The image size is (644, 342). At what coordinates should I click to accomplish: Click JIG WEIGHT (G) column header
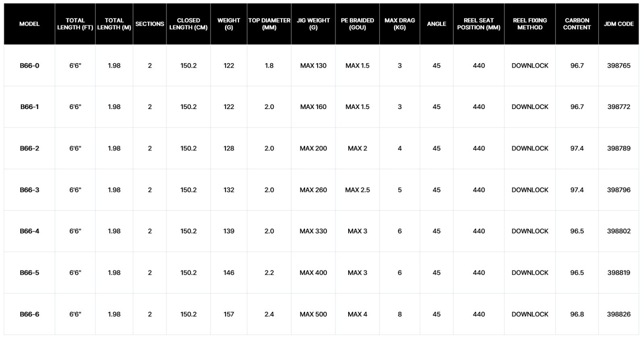313,24
